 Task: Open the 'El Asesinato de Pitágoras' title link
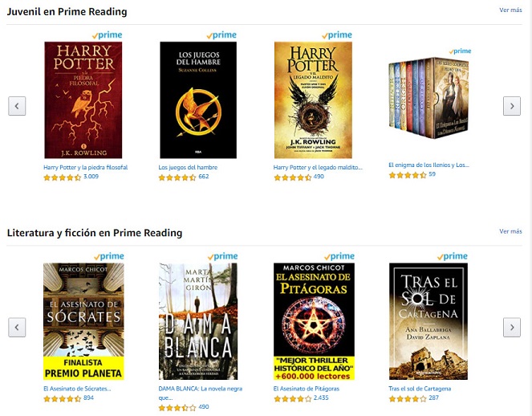tap(307, 389)
